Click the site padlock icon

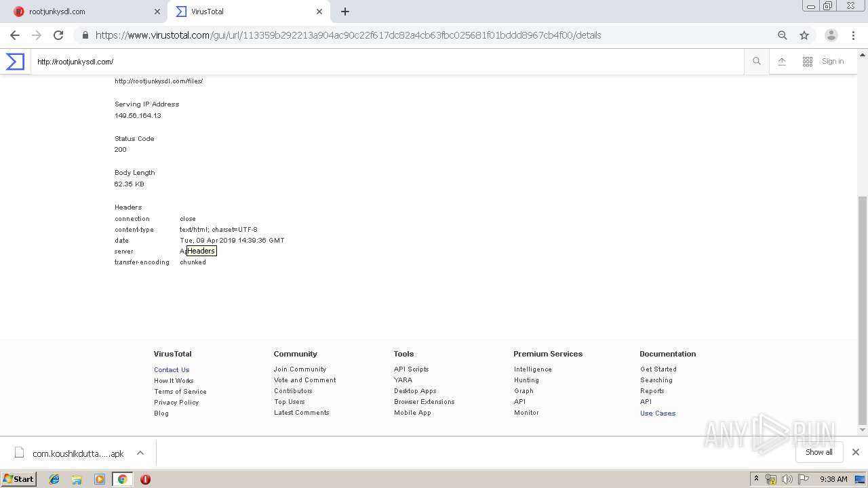click(85, 35)
